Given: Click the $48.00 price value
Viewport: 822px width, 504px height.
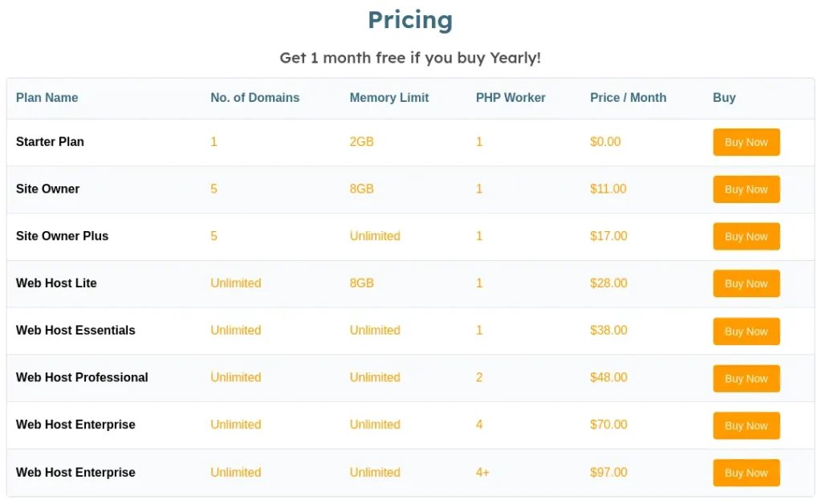Looking at the screenshot, I should coord(608,377).
